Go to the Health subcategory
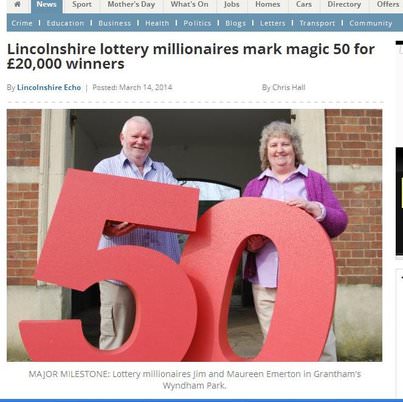 tap(157, 23)
